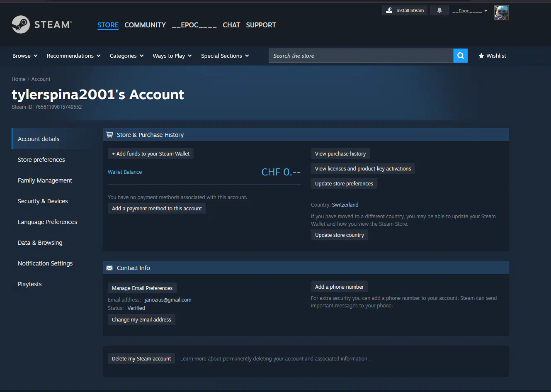Image resolution: width=551 pixels, height=392 pixels.
Task: Expand the Ways to Play dropdown
Action: pyautogui.click(x=172, y=56)
